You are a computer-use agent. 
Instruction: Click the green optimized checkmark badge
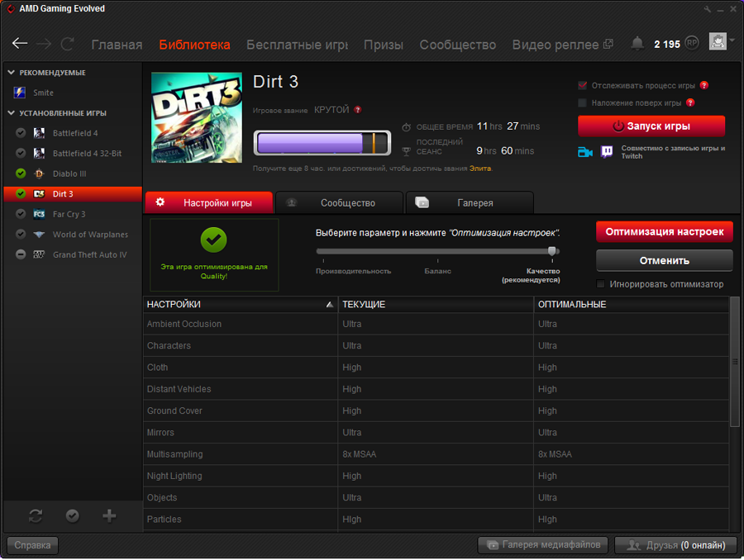(213, 240)
